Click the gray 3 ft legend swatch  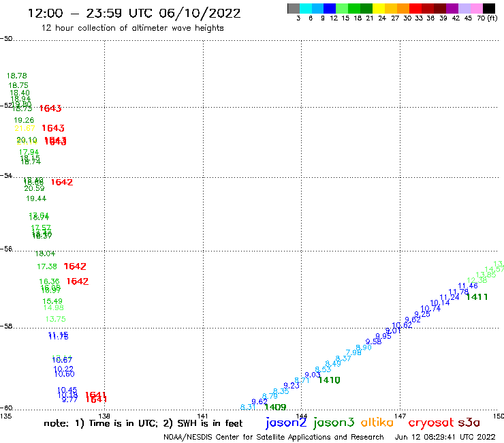(x=294, y=8)
